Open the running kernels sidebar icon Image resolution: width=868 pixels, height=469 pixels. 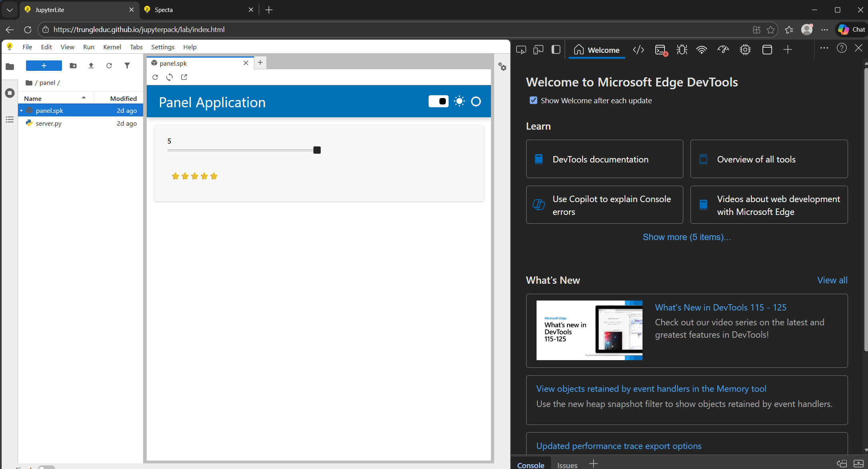[x=10, y=93]
